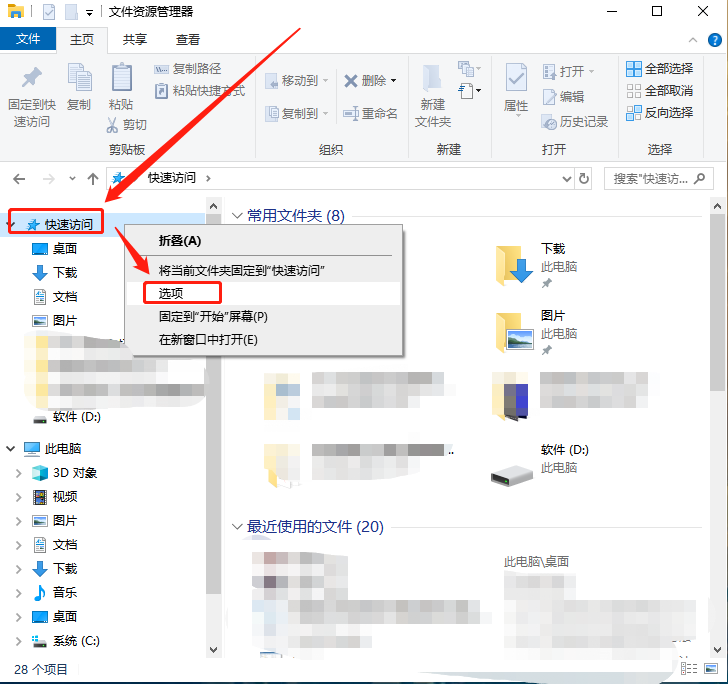This screenshot has width=728, height=684.
Task: Click the Paste (粘贴) clipboard icon
Action: pos(122,77)
